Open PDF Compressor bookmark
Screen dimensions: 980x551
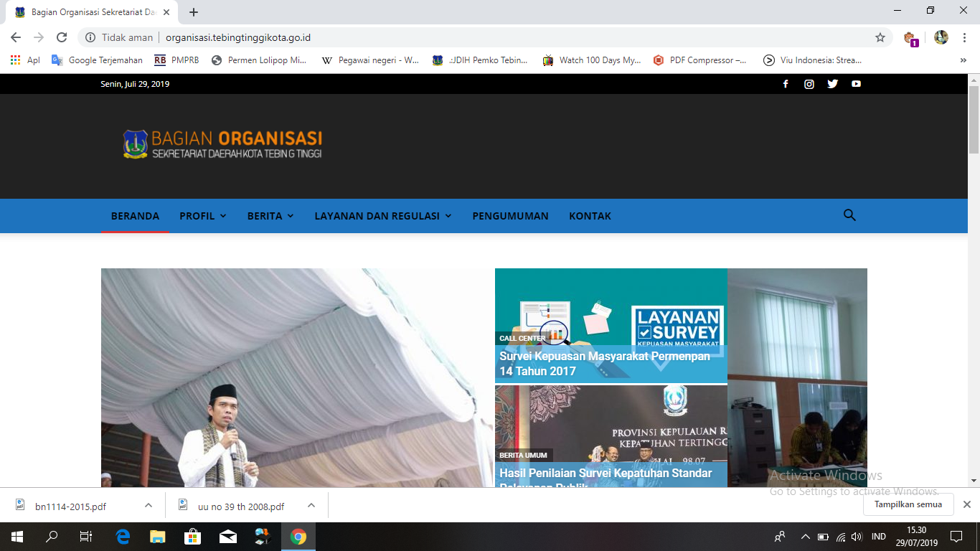(x=700, y=60)
